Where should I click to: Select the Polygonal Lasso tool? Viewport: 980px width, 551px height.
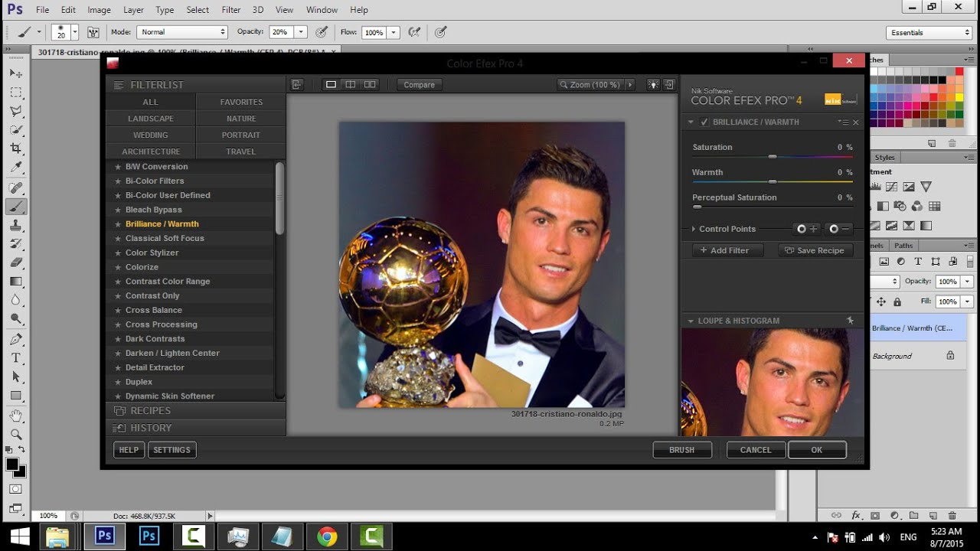tap(16, 111)
